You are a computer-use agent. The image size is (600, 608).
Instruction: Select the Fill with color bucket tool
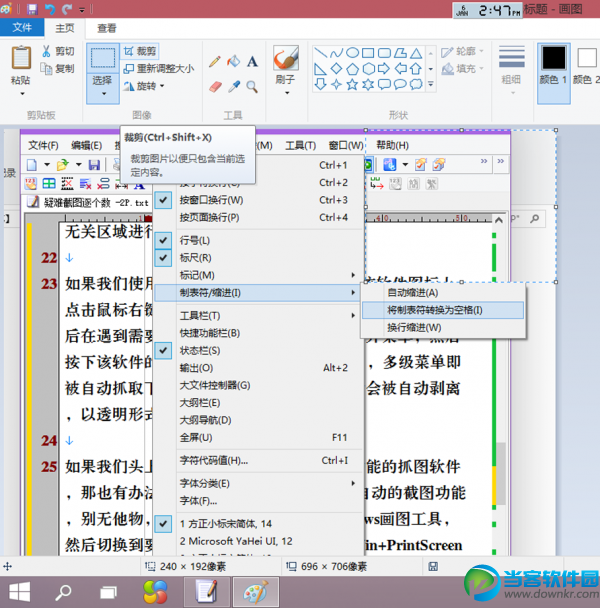[234, 61]
